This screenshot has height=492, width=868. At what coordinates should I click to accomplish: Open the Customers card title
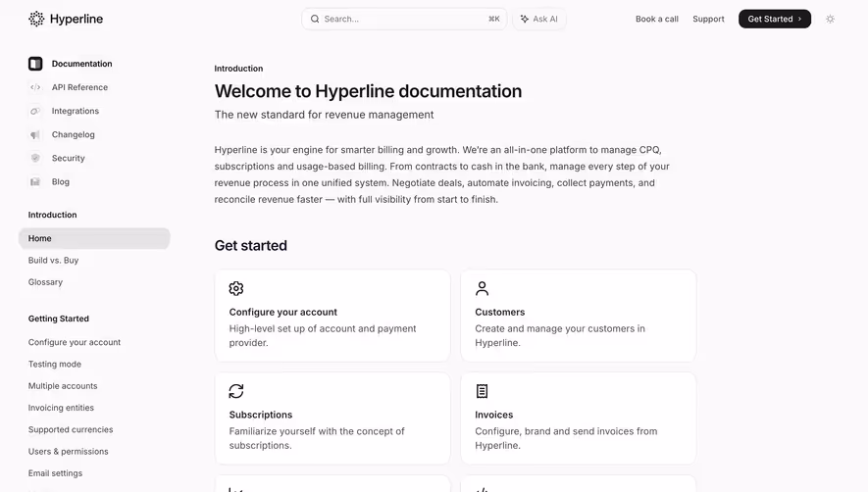click(500, 312)
